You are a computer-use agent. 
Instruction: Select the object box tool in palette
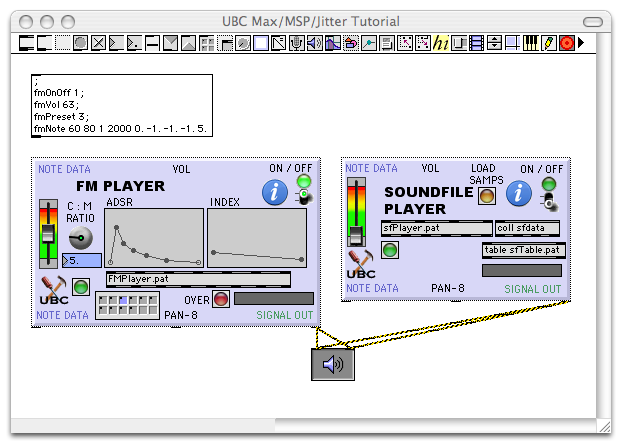[x=27, y=43]
